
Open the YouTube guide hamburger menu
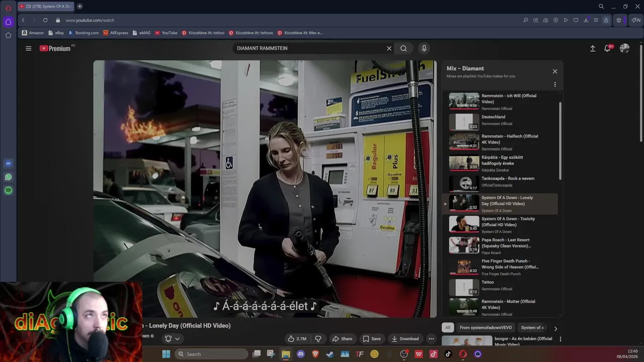pyautogui.click(x=29, y=48)
